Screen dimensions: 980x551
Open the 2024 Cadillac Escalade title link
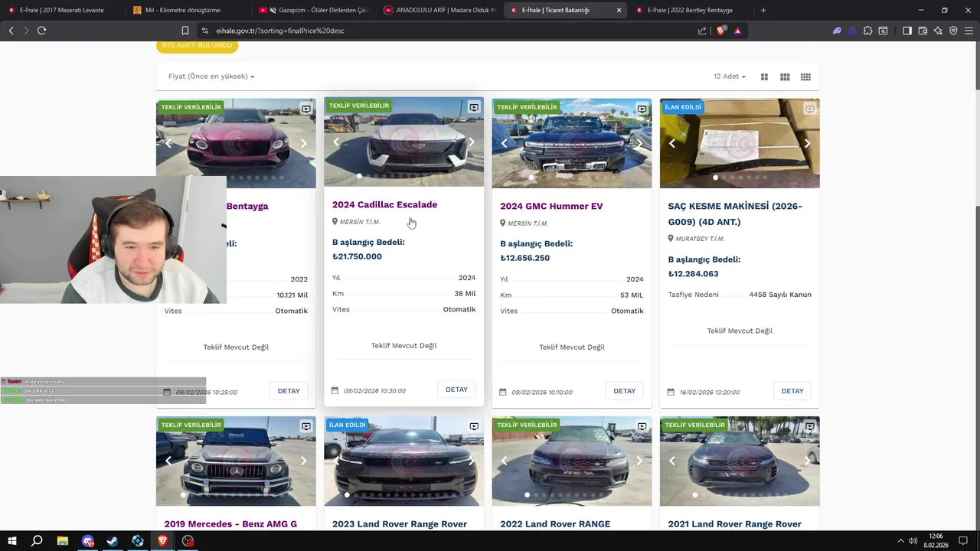384,204
